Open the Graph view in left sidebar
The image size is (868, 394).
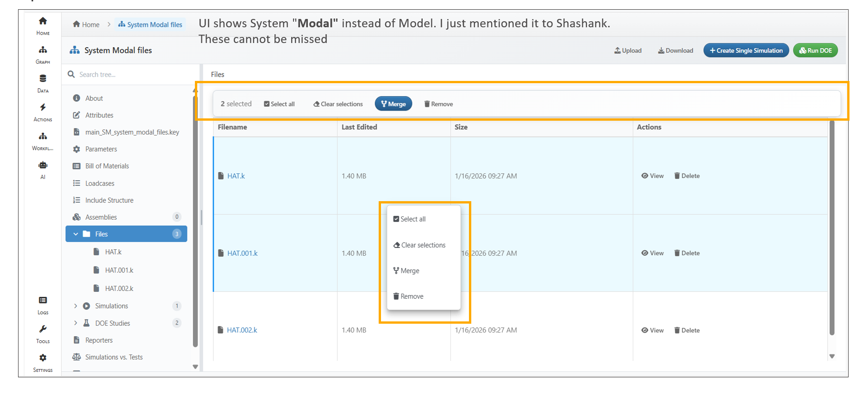tap(43, 54)
